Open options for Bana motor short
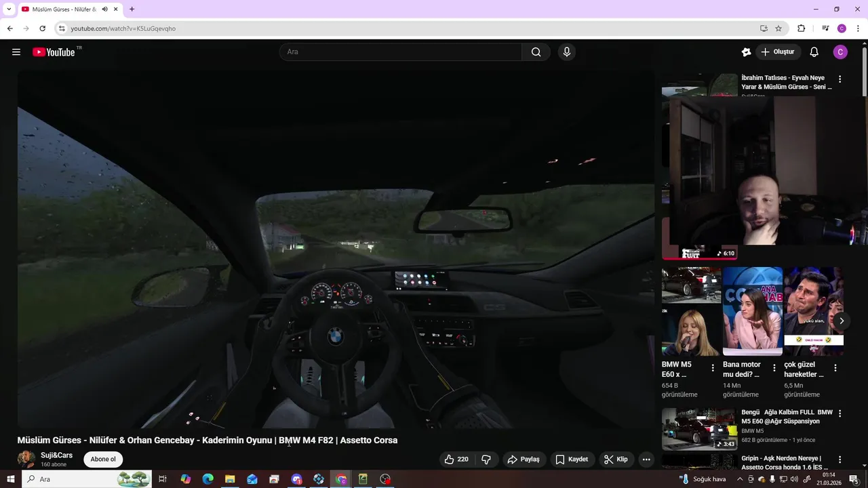Screen dimensions: 868x488 tap(774, 368)
